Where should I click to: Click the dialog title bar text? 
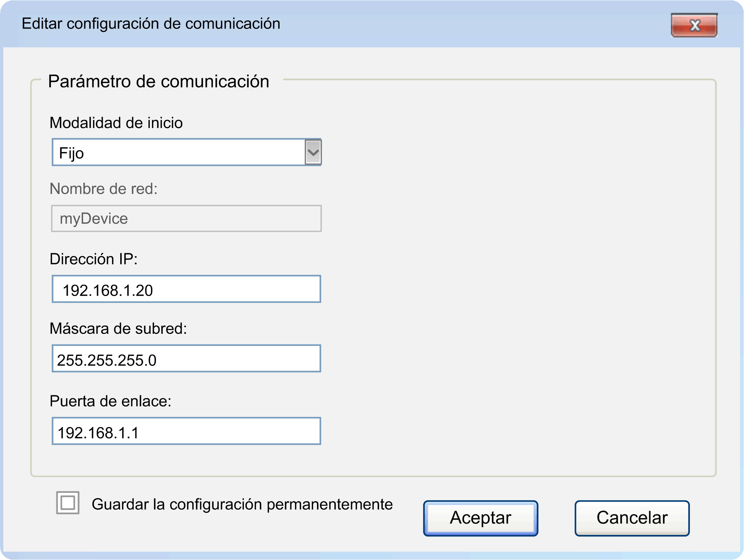click(x=151, y=24)
